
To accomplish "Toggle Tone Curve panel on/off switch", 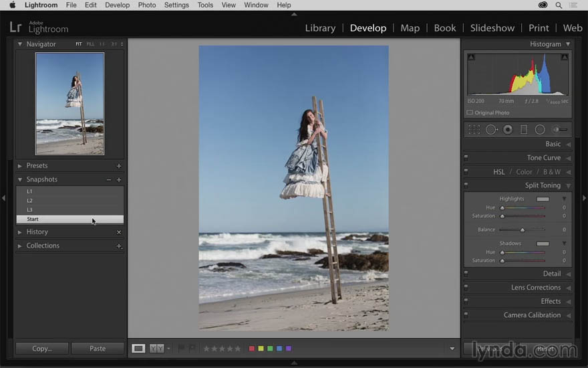I will coord(466,158).
